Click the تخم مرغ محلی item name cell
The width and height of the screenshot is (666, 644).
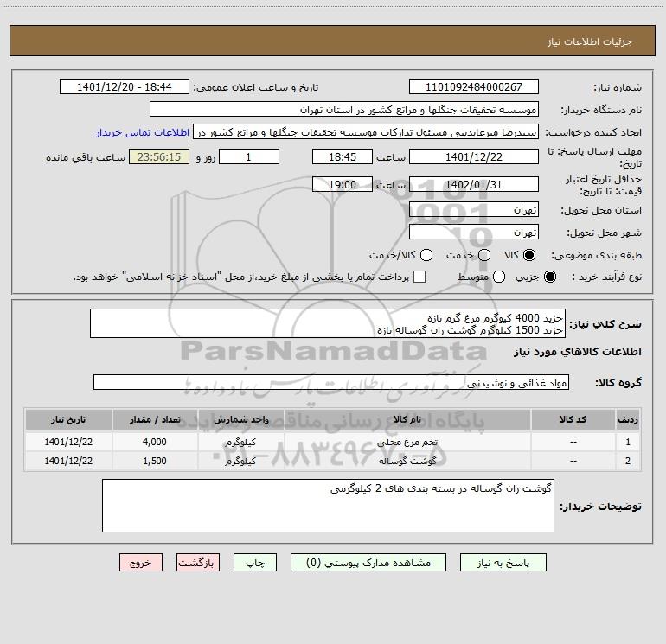coord(407,442)
